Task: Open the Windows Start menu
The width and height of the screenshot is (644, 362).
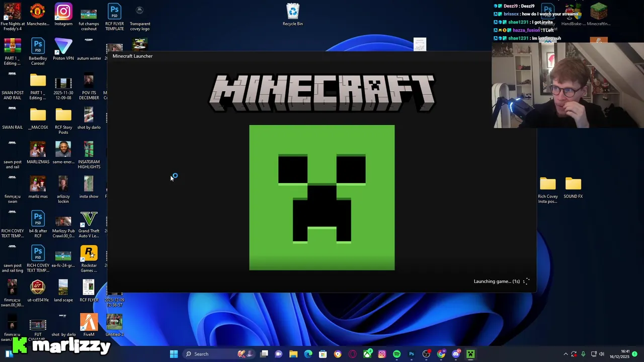Action: tap(174, 354)
